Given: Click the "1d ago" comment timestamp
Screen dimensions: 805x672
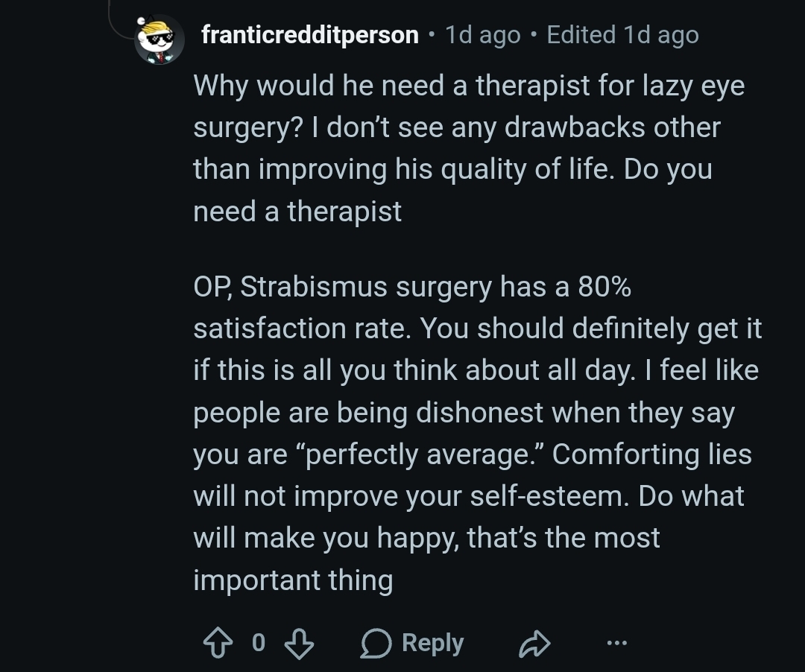Looking at the screenshot, I should click(x=482, y=35).
